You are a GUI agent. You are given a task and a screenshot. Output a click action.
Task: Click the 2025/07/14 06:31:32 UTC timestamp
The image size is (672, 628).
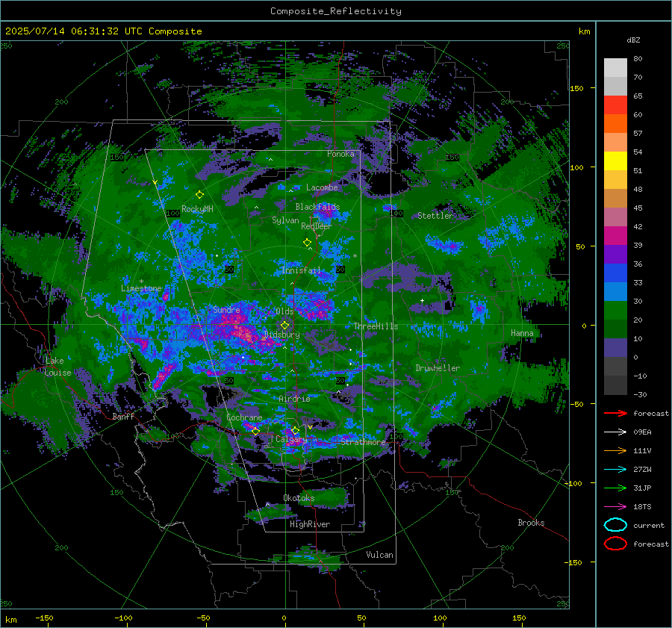point(73,31)
